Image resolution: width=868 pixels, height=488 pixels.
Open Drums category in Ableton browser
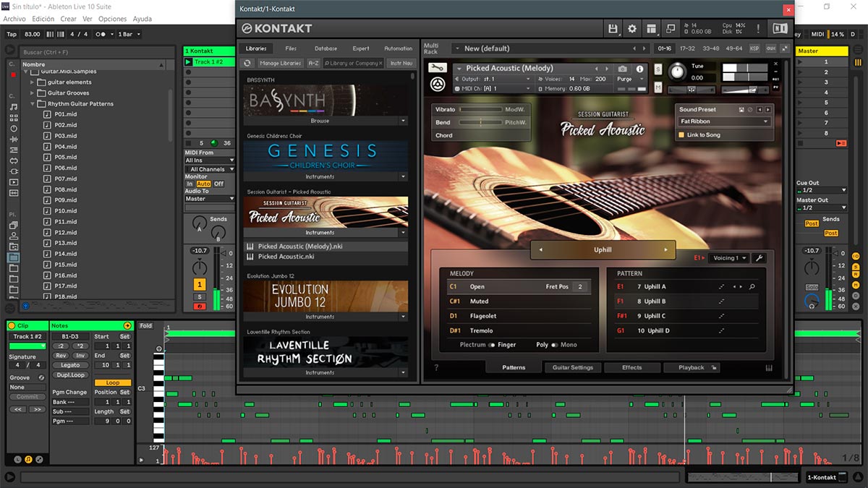pos(14,118)
